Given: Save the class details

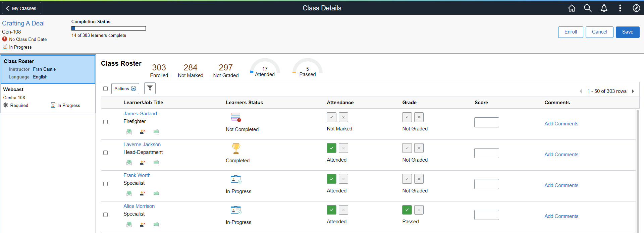Looking at the screenshot, I should (628, 32).
